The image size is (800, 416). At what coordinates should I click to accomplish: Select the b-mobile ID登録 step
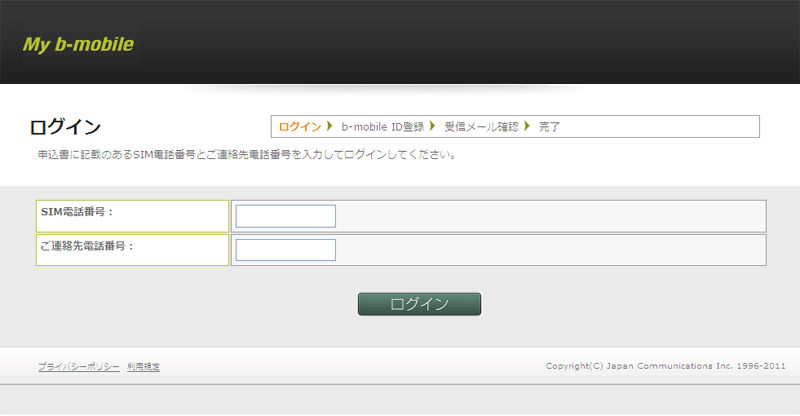(383, 127)
